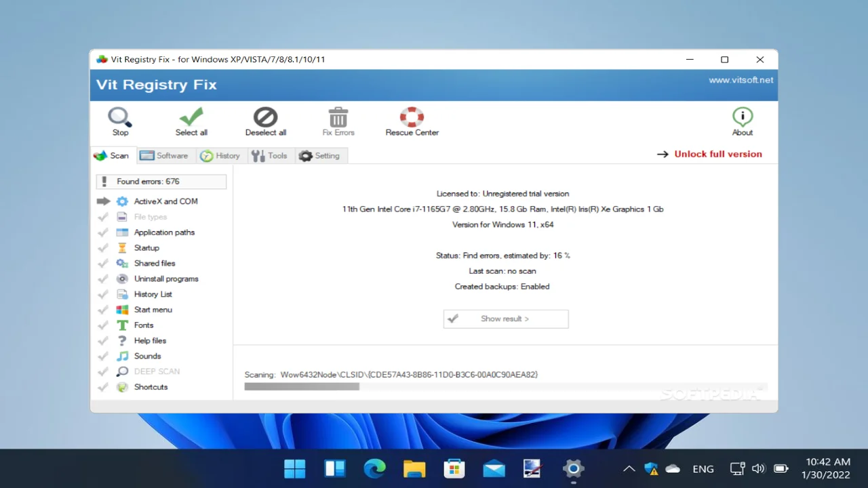Click the Created backups: Enabled text
This screenshot has width=868, height=488.
(502, 287)
